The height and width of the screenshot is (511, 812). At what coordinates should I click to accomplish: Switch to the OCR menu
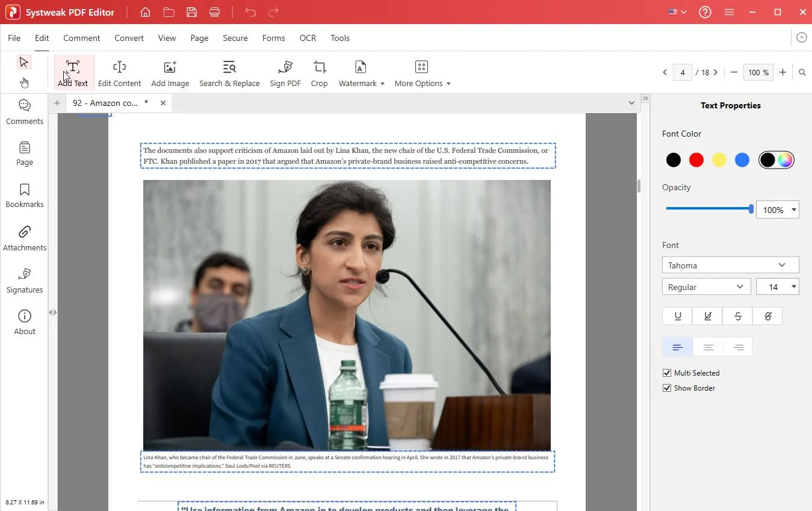[308, 38]
